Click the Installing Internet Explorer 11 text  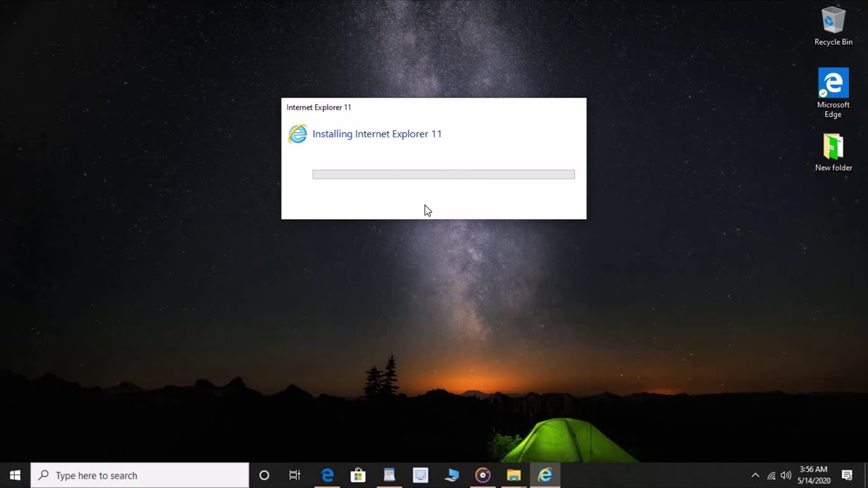(377, 134)
